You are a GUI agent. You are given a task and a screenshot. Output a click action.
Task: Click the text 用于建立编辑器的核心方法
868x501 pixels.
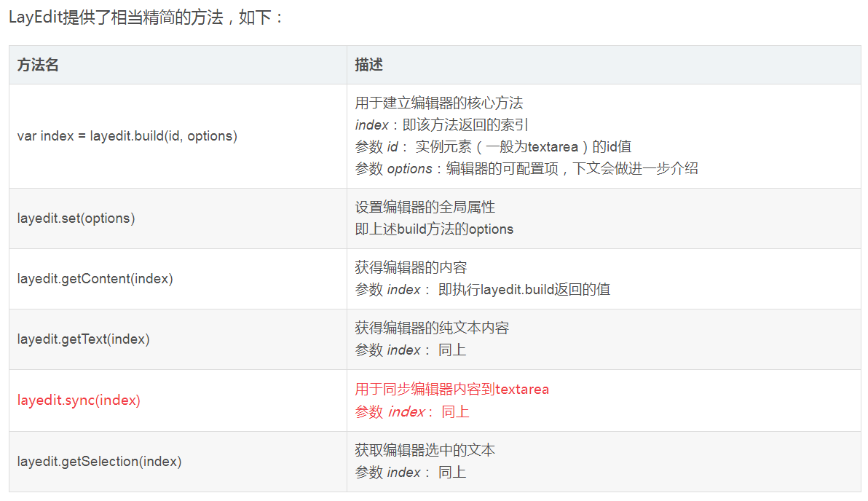[x=439, y=103]
